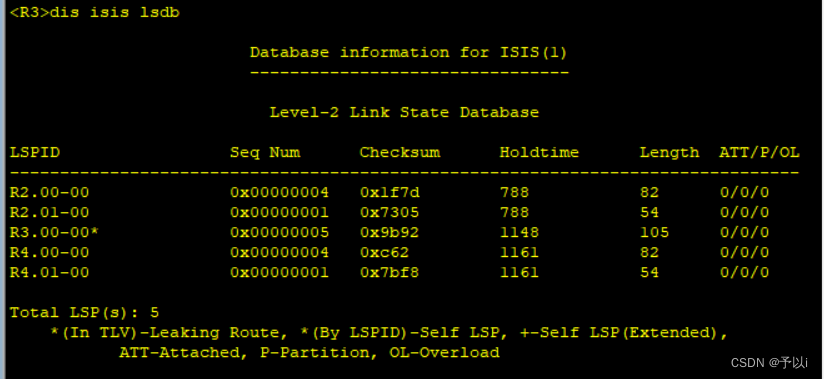The height and width of the screenshot is (379, 824).
Task: Click checksum 0x9b92
Action: pos(389,232)
